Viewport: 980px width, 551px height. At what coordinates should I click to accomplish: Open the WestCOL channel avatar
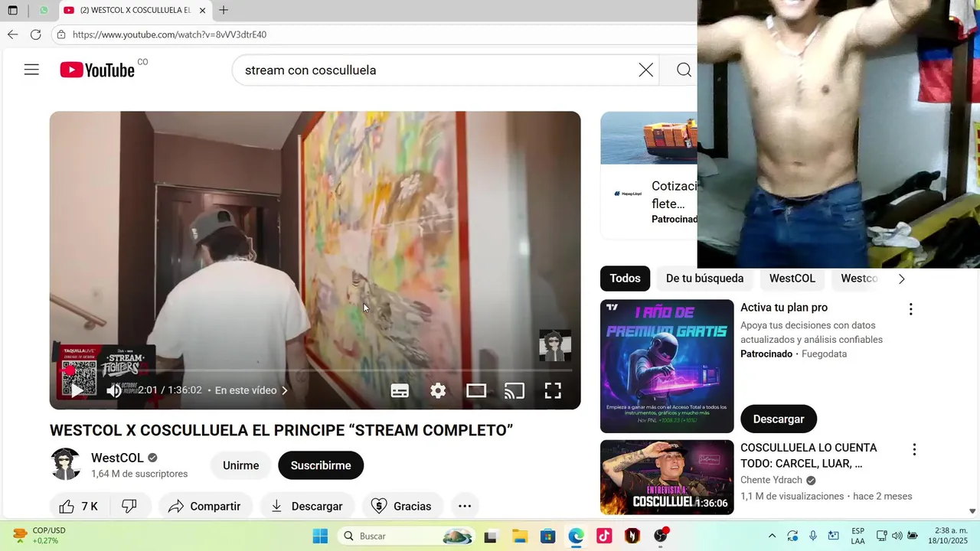(66, 465)
